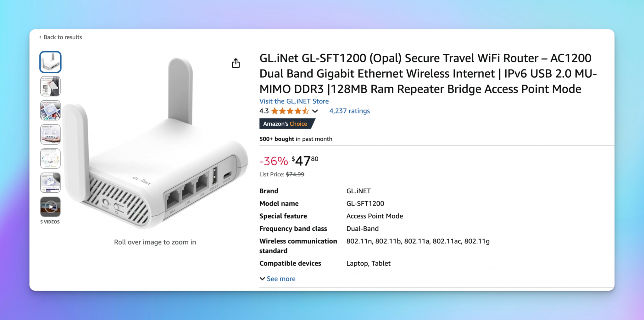Open the rating breakdown dropdown arrow

tap(315, 111)
